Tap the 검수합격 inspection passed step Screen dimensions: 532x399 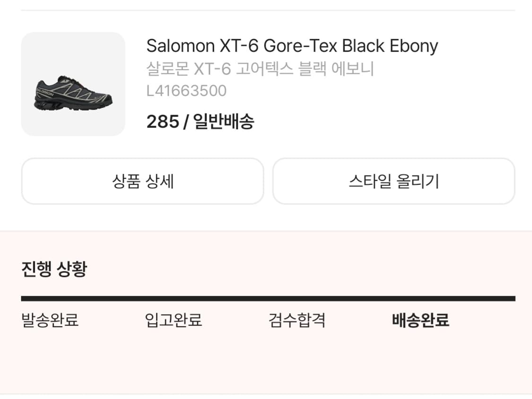(x=297, y=320)
